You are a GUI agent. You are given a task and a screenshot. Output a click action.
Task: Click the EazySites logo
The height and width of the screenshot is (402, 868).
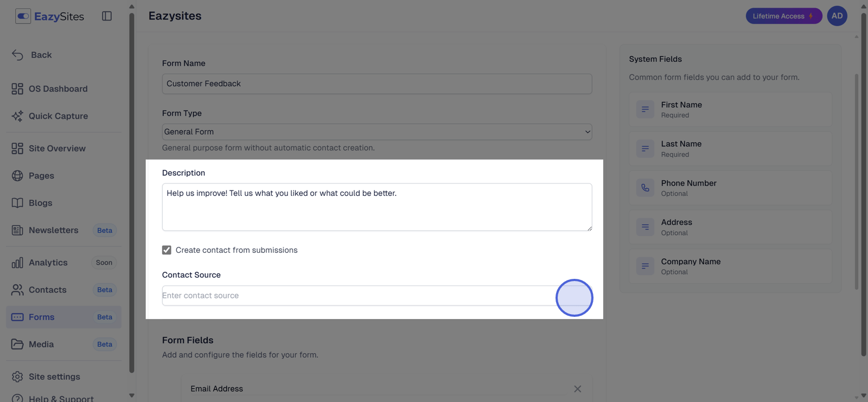pos(49,16)
